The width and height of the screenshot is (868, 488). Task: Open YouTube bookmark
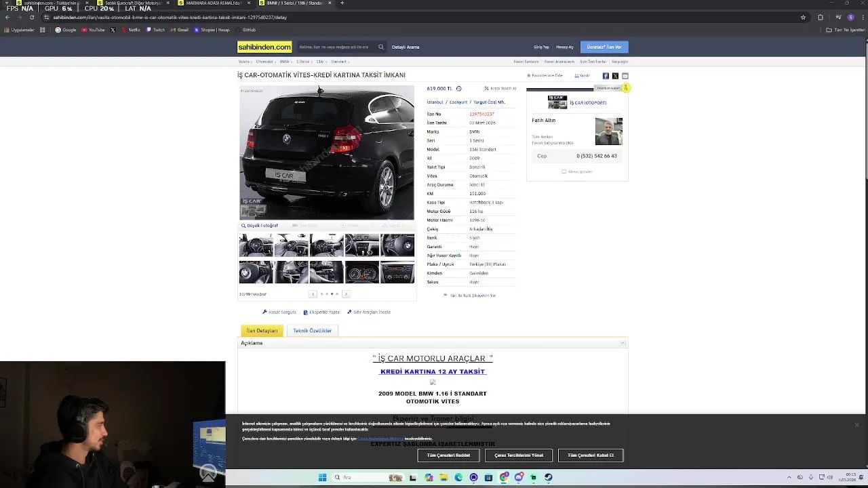94,30
